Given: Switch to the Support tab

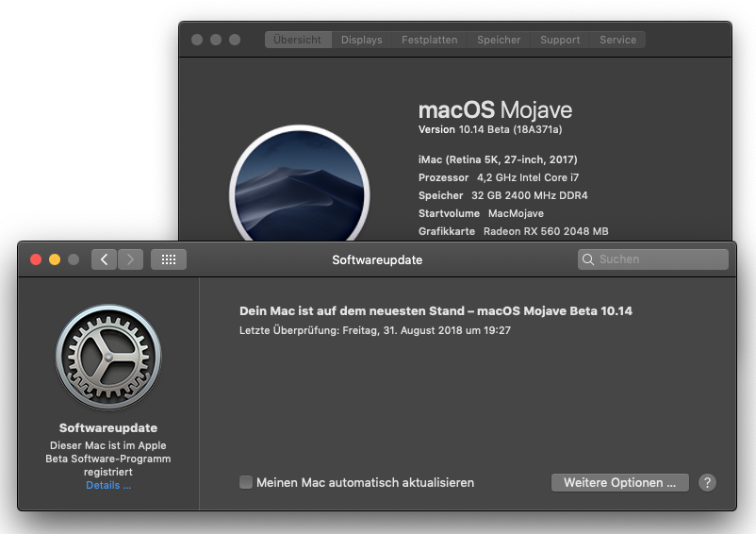Looking at the screenshot, I should pyautogui.click(x=560, y=40).
